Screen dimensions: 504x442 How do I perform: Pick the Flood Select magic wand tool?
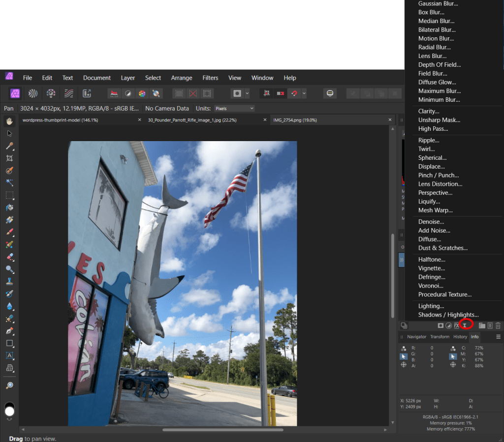[x=9, y=183]
